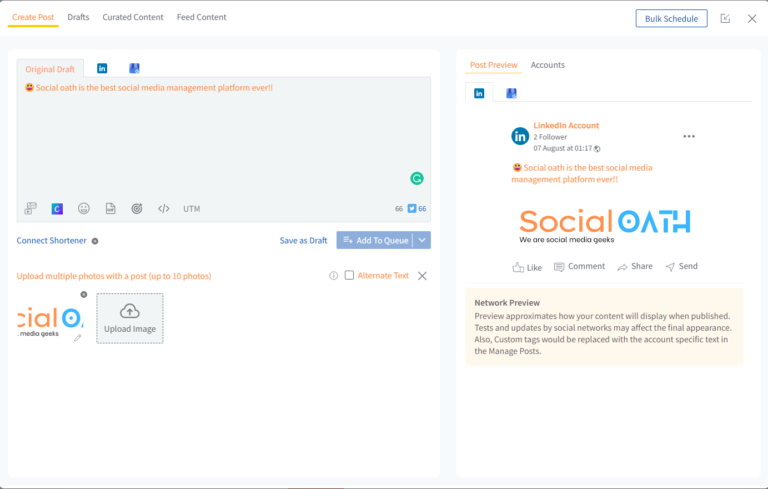
Task: Switch to the Accounts tab
Action: click(548, 65)
